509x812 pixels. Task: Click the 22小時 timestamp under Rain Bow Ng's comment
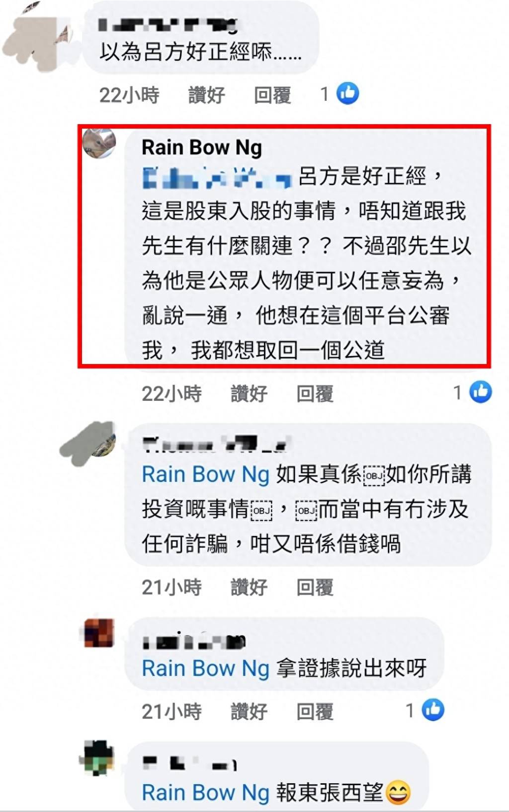(171, 393)
